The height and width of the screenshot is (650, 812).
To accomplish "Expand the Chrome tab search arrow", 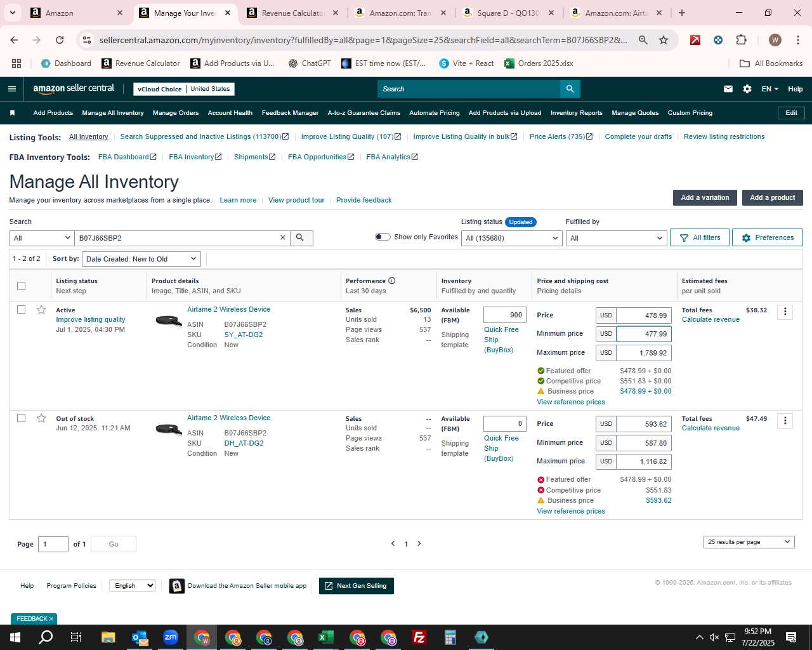I will coord(13,13).
